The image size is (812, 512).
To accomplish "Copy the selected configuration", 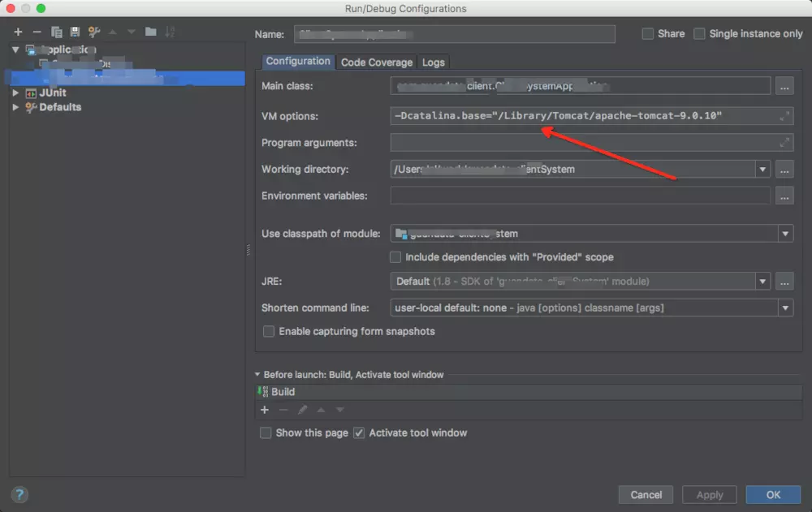I will [57, 32].
